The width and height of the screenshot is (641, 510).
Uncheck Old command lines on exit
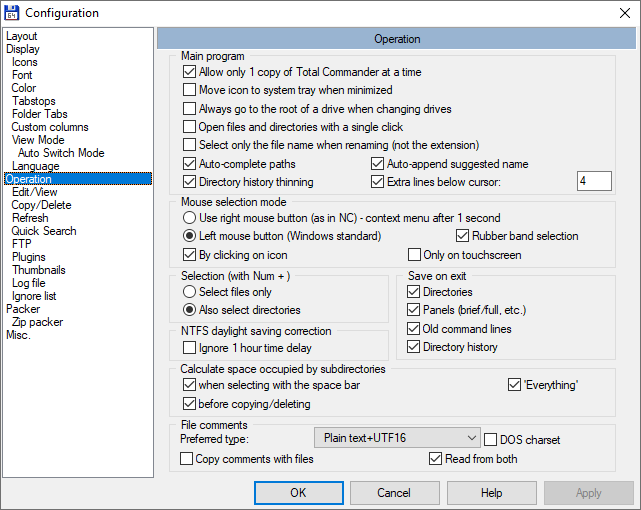tap(414, 329)
